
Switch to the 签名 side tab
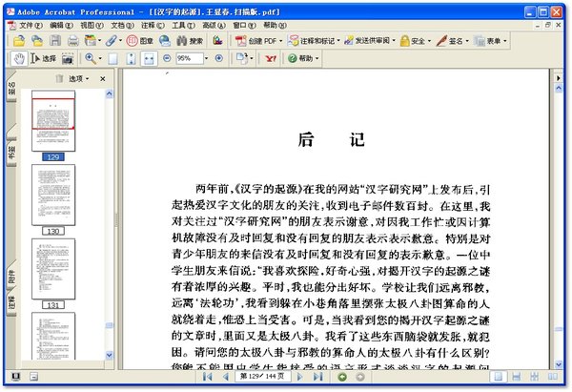[11, 88]
